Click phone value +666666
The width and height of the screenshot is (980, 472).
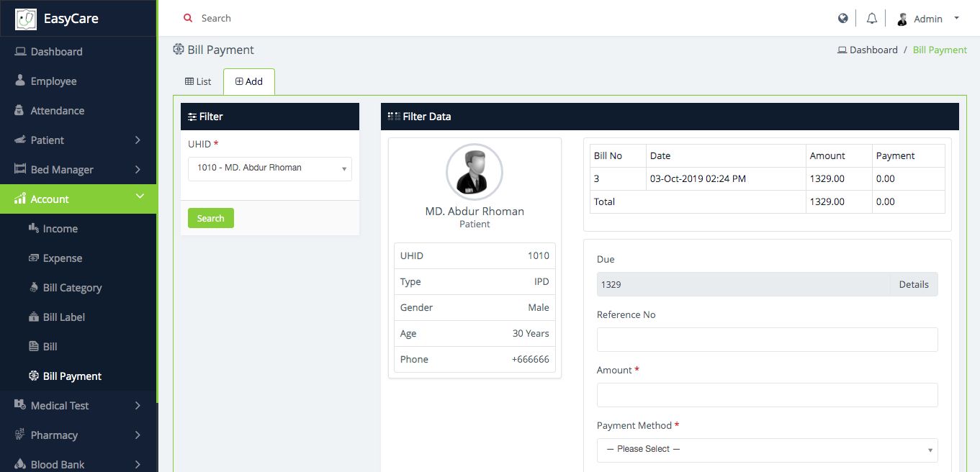531,359
